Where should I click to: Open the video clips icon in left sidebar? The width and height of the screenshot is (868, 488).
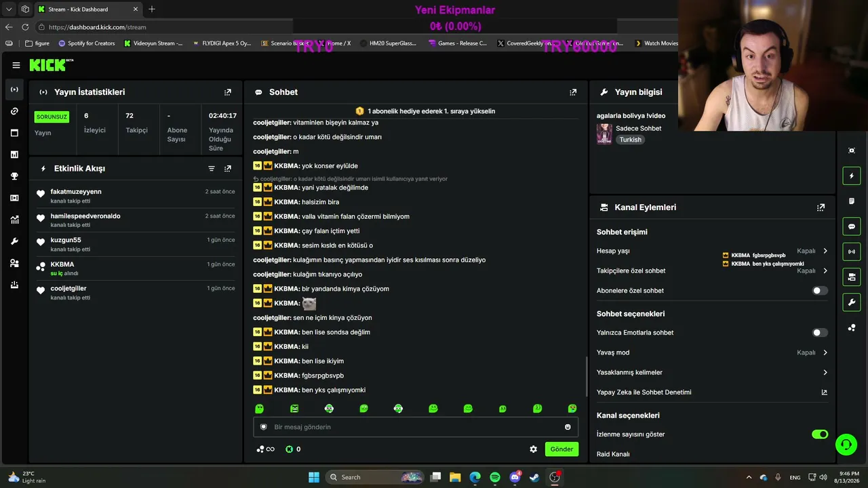[x=15, y=198]
